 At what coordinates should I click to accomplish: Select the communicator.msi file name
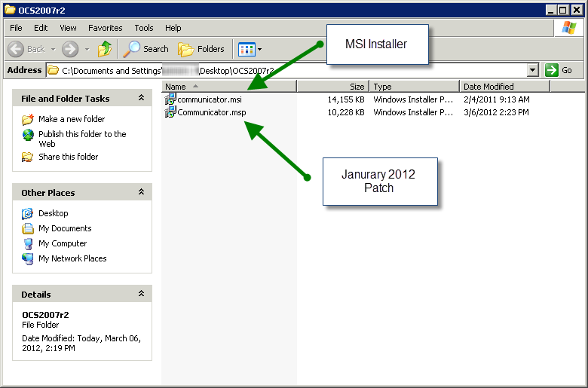point(210,99)
